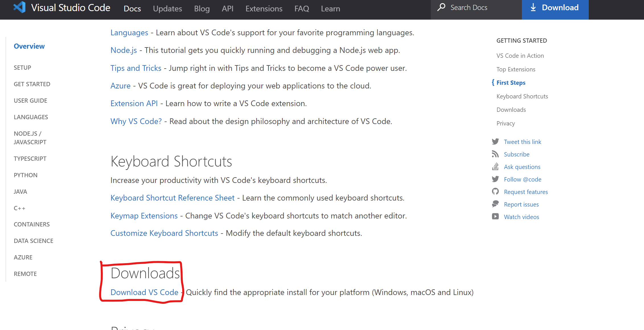Open the API navigation item

(x=228, y=9)
